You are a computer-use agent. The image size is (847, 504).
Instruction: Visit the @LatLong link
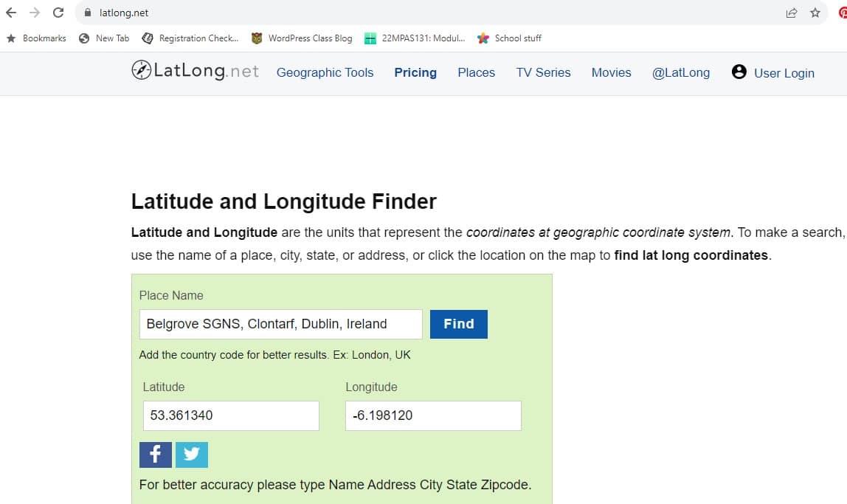[x=680, y=72]
